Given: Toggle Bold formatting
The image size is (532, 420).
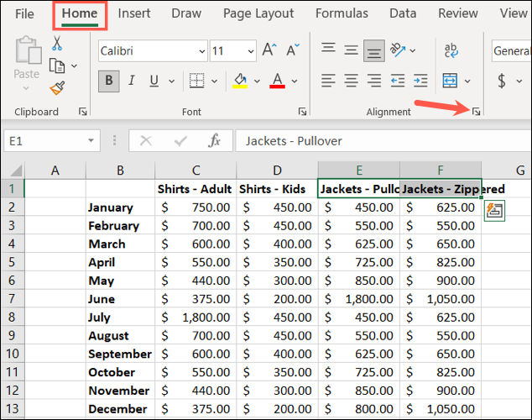Looking at the screenshot, I should tap(109, 81).
